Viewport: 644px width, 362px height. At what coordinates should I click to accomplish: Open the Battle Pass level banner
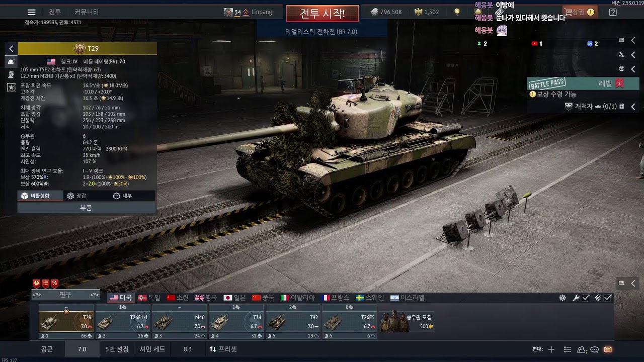(583, 83)
